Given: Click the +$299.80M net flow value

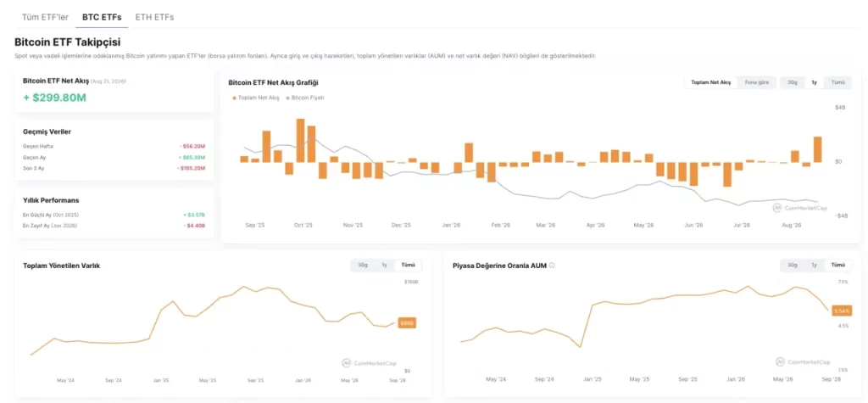Looking at the screenshot, I should pos(55,98).
